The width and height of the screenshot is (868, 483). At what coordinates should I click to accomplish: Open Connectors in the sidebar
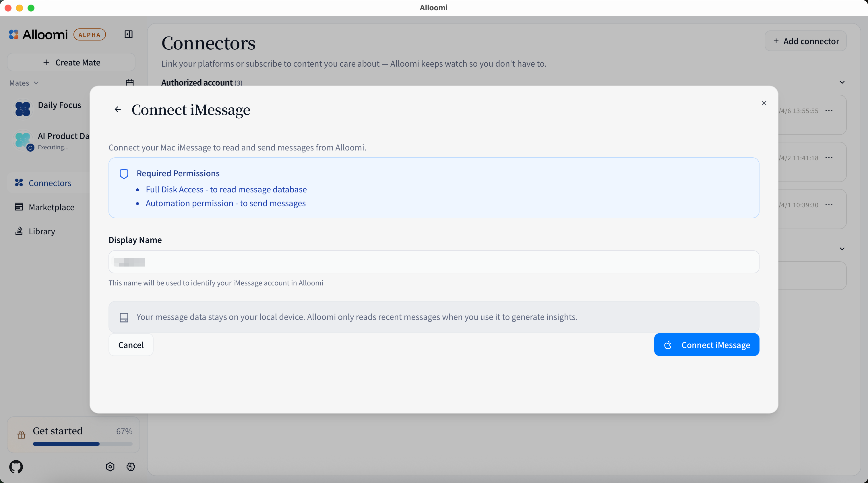pyautogui.click(x=50, y=183)
